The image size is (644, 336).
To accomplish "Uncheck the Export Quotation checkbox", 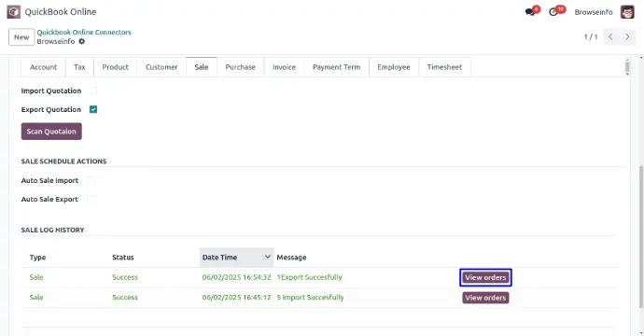I will [x=93, y=109].
